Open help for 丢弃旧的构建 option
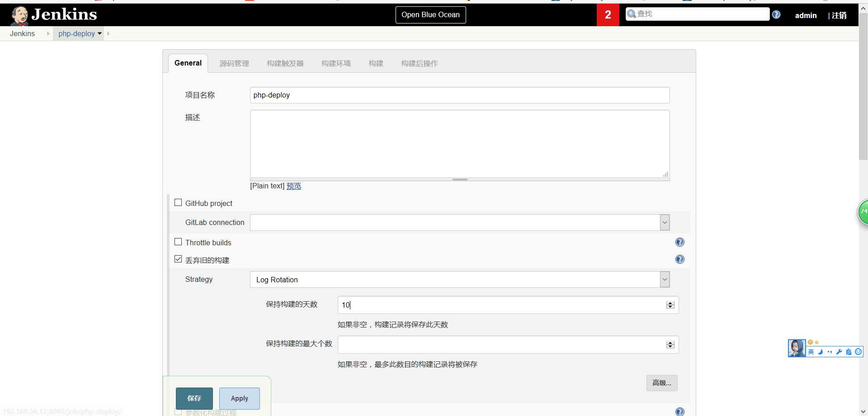Image resolution: width=868 pixels, height=416 pixels. pyautogui.click(x=679, y=259)
